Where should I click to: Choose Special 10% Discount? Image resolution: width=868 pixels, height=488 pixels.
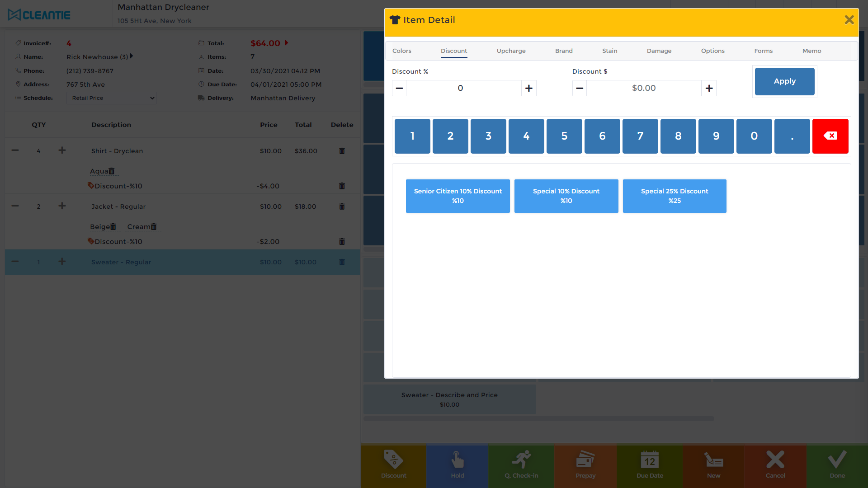566,196
